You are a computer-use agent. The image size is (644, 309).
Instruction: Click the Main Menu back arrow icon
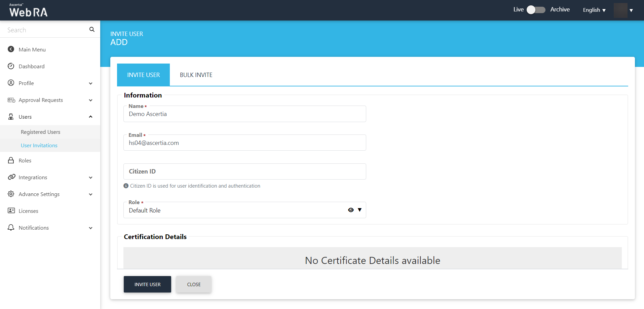coord(11,49)
